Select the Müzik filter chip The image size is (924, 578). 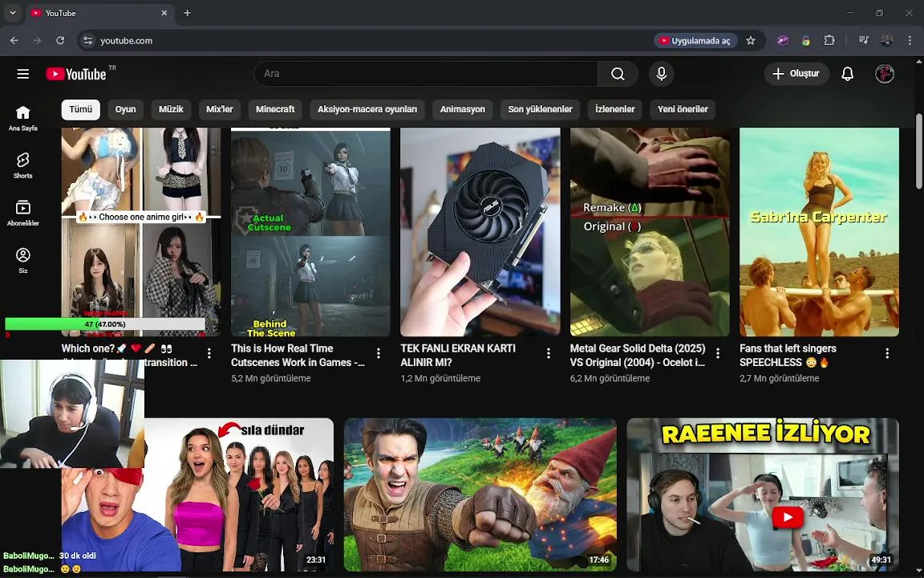coord(171,109)
